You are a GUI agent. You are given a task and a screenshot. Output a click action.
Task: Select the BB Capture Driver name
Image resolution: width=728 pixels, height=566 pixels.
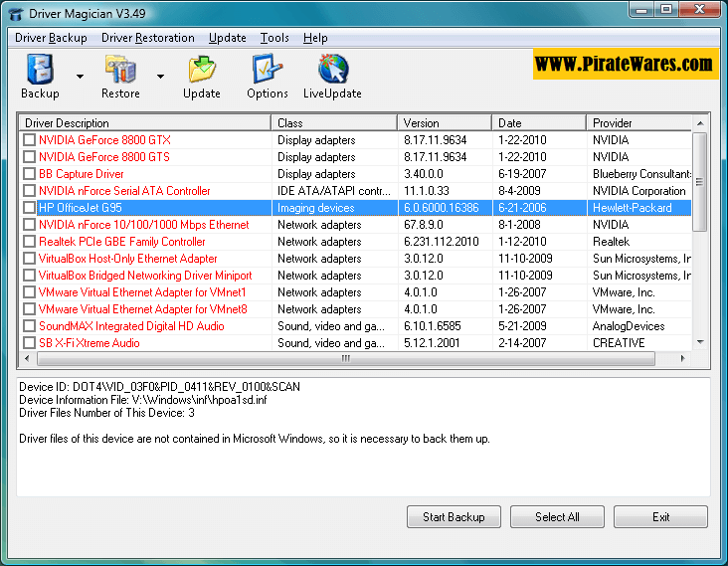[x=82, y=174]
